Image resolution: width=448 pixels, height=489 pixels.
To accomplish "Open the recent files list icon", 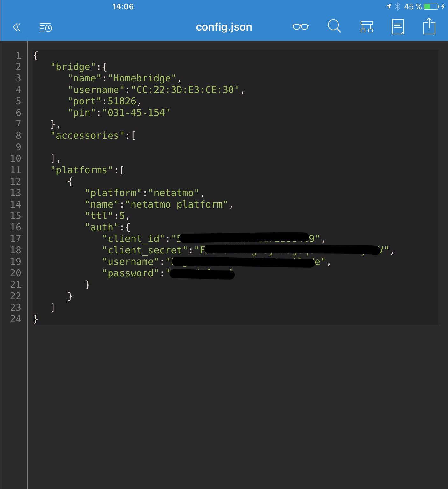I will tap(46, 28).
